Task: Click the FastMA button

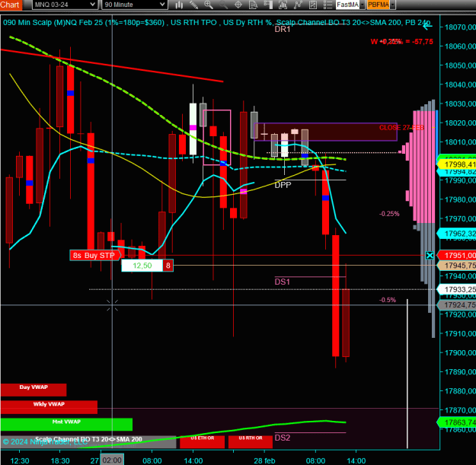Action: coord(347,5)
